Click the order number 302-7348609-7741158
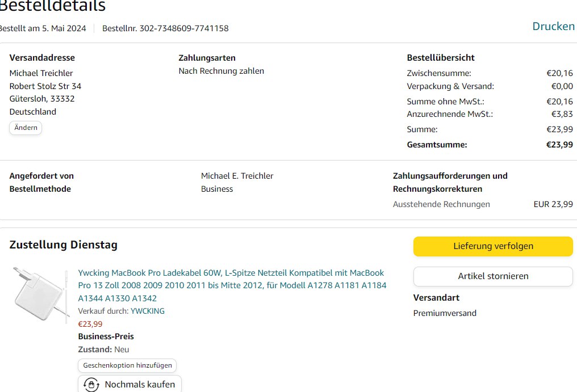577x392 pixels. coord(184,28)
